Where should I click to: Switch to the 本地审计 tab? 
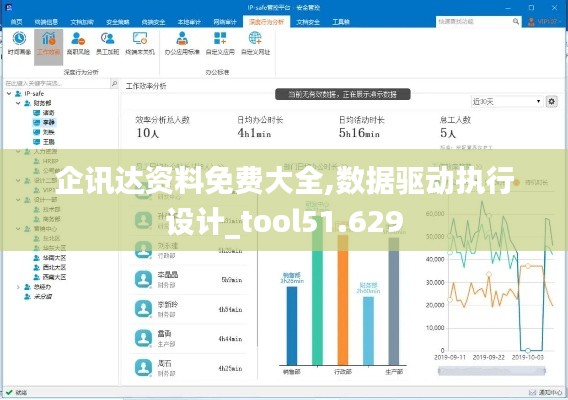coord(189,22)
